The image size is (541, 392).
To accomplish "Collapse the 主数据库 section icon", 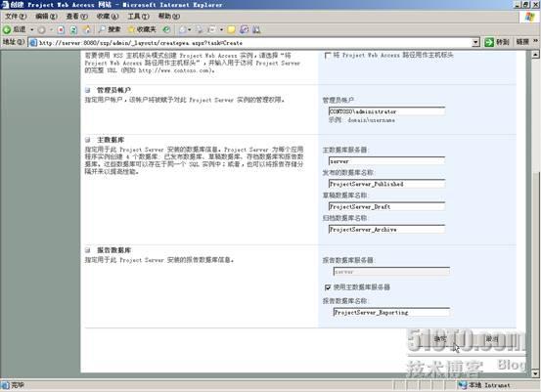I will 88,140.
